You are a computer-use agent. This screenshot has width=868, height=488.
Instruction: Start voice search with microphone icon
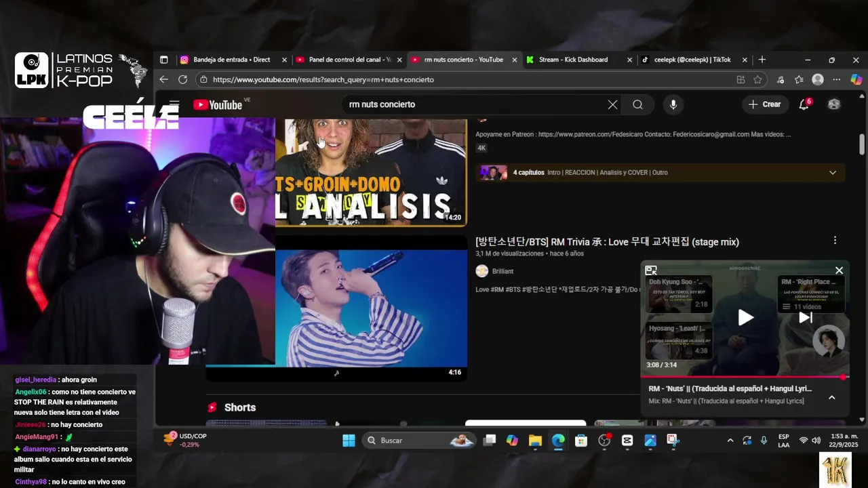(x=673, y=104)
